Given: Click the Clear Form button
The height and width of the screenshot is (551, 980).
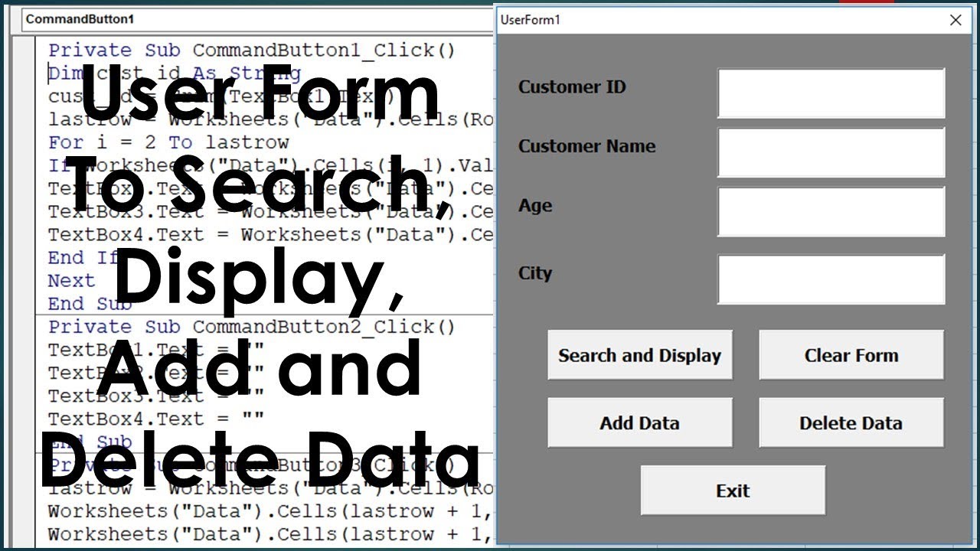Looking at the screenshot, I should (x=851, y=355).
